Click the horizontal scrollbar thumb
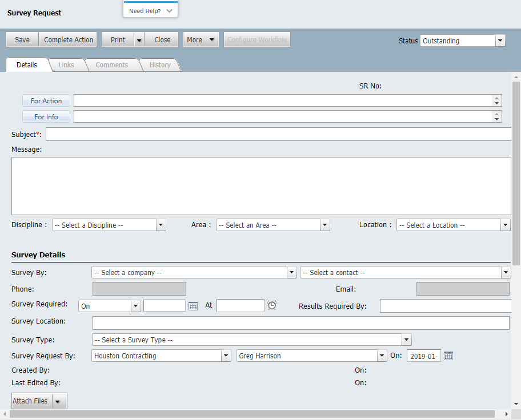The height and width of the screenshot is (420, 521). [x=252, y=414]
